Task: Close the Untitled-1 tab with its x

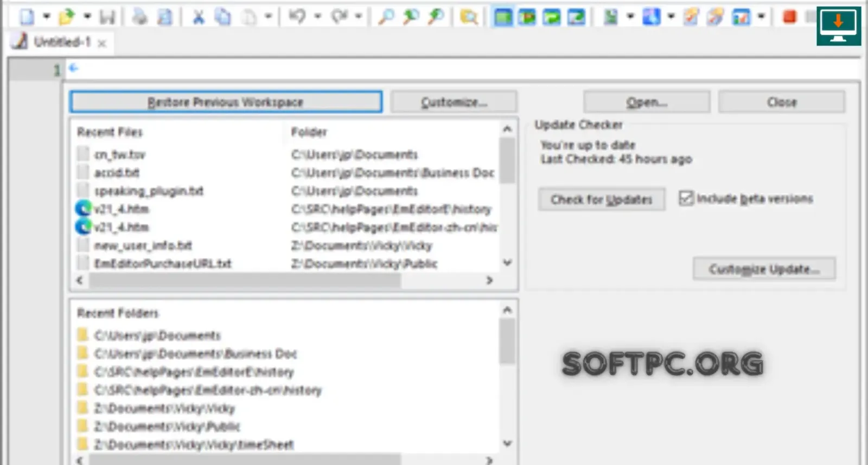Action: 102,43
